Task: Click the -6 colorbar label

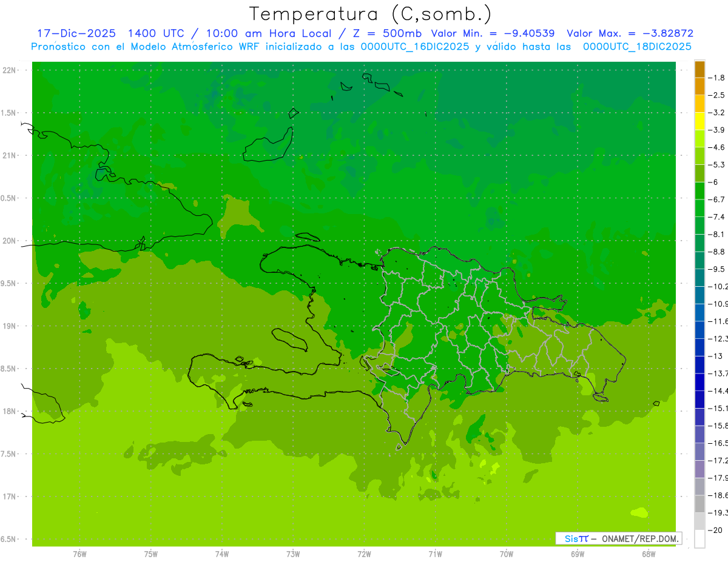Action: (713, 182)
